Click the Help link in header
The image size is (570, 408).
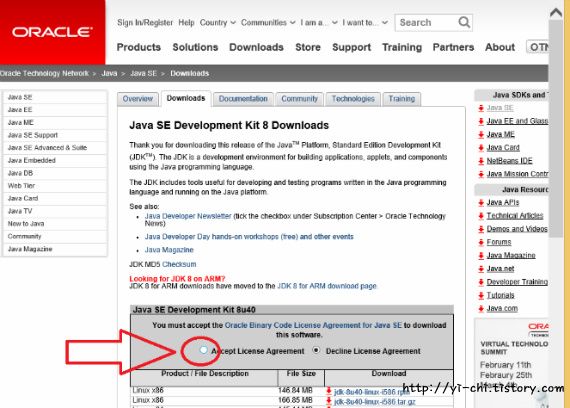click(x=186, y=23)
